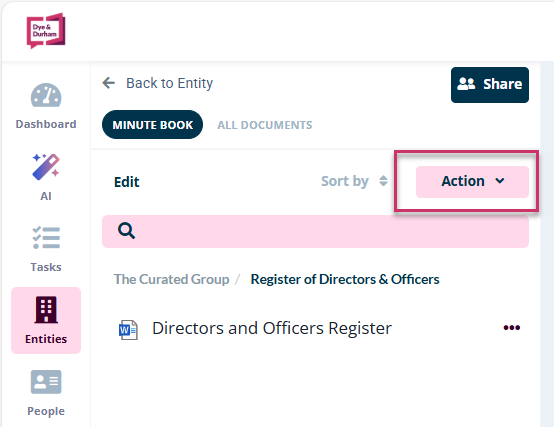Open the Dashboard gauge icon

click(x=46, y=95)
